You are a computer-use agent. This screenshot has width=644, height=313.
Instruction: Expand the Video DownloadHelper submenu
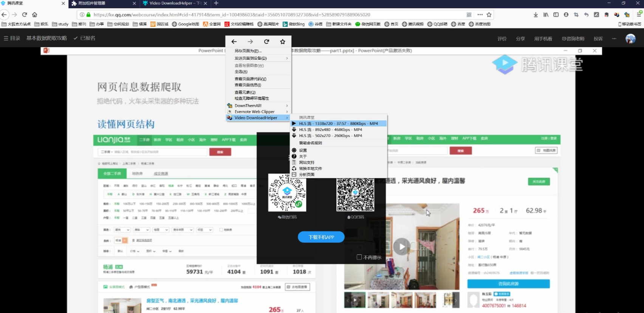(x=259, y=118)
